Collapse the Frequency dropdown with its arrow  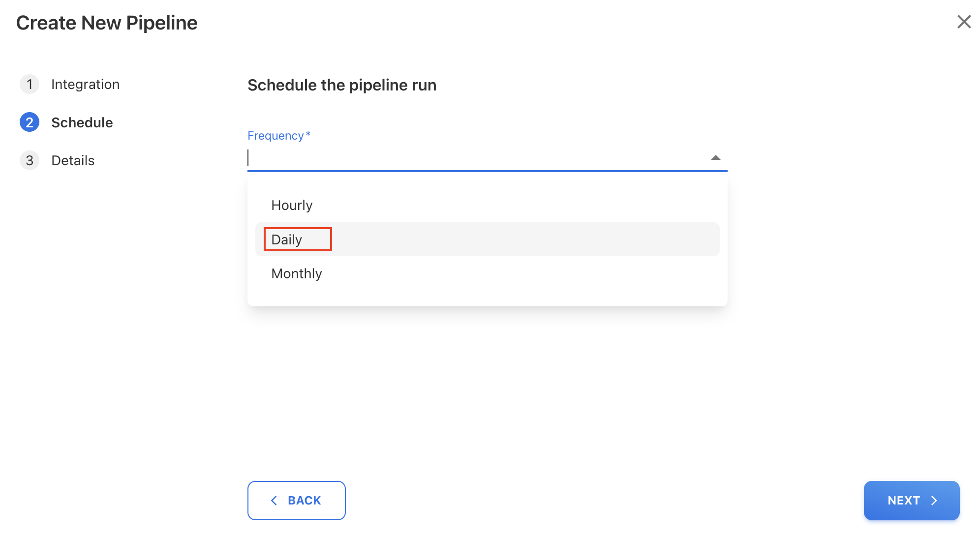pos(715,158)
